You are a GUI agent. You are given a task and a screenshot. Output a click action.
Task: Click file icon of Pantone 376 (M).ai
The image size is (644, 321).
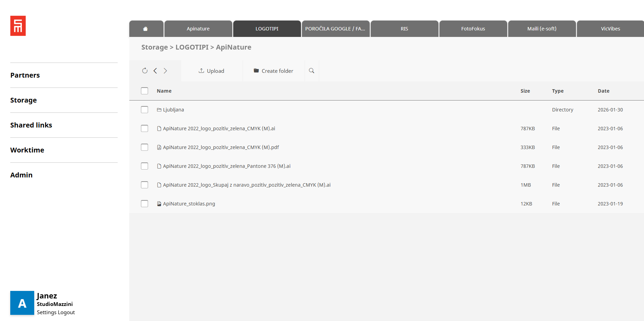(x=159, y=166)
